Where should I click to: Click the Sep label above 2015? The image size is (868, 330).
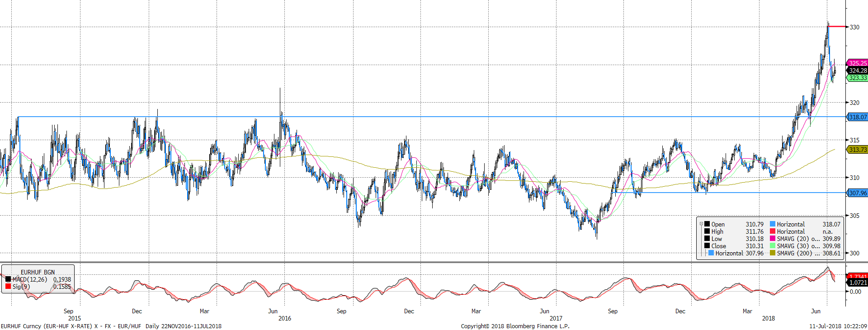click(68, 311)
